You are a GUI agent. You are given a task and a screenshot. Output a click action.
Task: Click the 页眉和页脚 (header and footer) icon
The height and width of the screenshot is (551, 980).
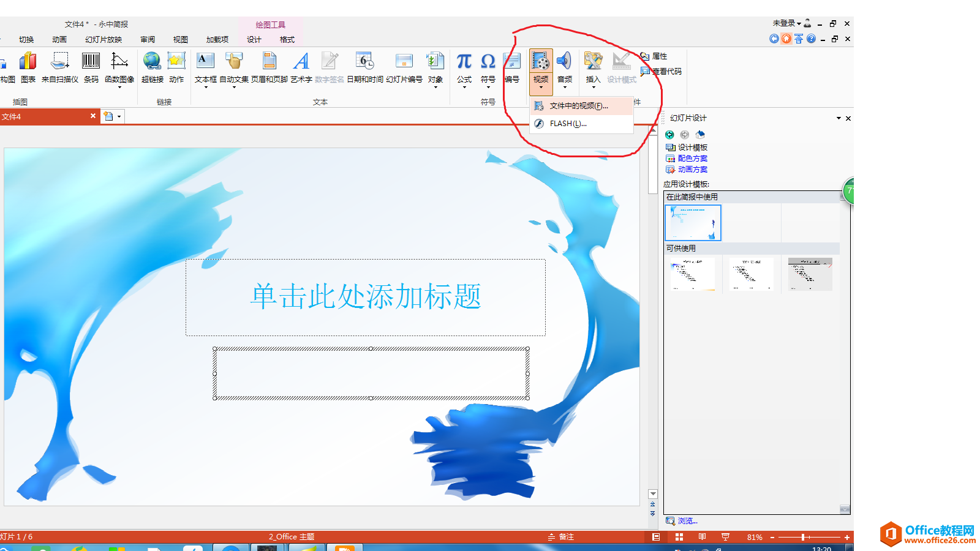pyautogui.click(x=269, y=61)
